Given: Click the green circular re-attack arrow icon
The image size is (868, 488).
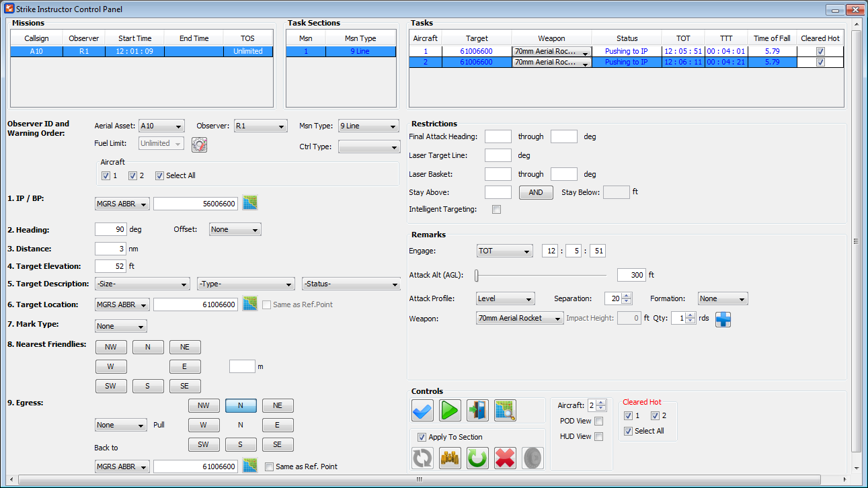Looking at the screenshot, I should 477,458.
